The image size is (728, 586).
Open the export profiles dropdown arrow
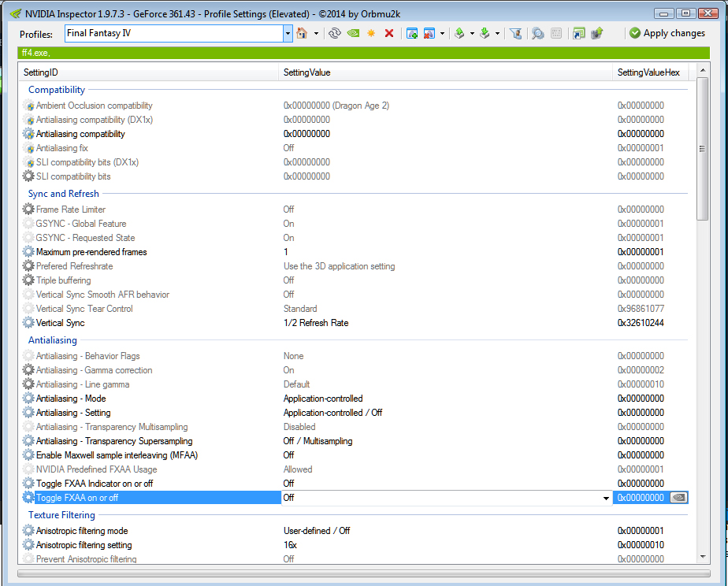click(472, 33)
